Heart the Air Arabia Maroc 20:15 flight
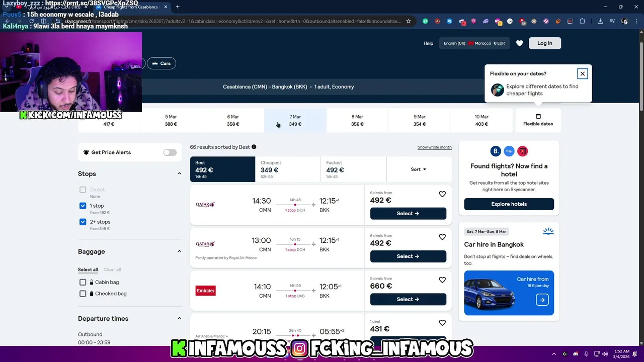The width and height of the screenshot is (644, 362). (x=442, y=323)
